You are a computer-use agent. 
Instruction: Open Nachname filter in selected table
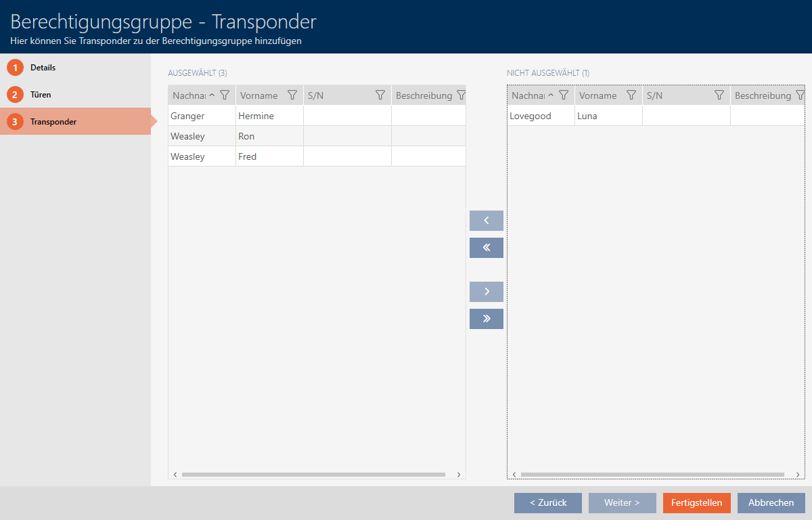[225, 95]
